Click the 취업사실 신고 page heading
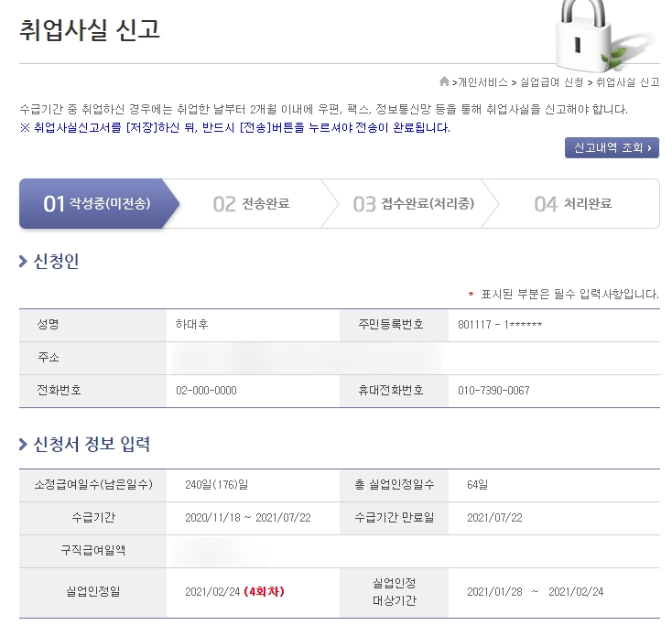This screenshot has width=672, height=625. point(90,30)
